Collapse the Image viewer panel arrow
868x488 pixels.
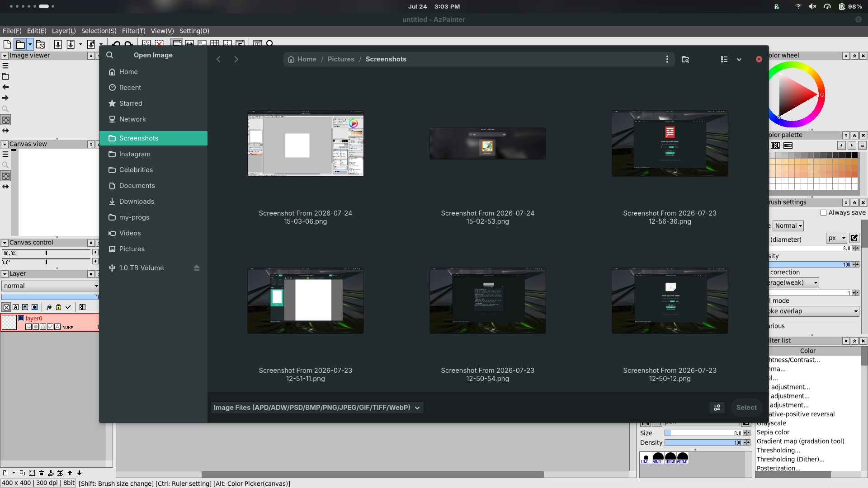coord(5,56)
